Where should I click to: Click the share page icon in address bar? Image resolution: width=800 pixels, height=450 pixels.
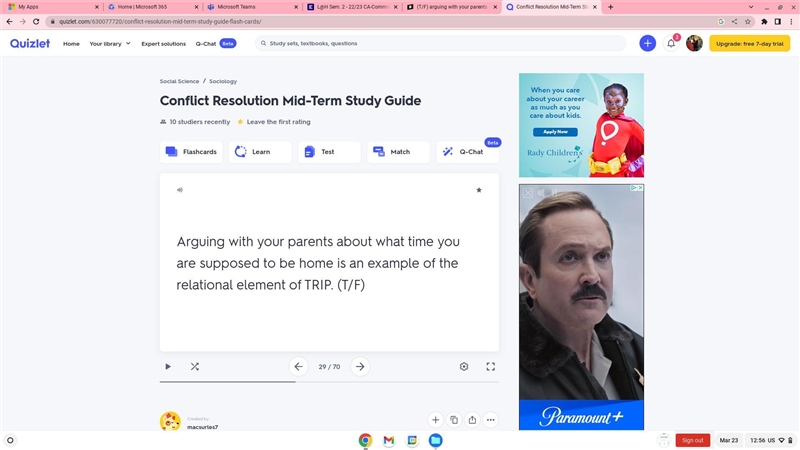click(x=734, y=21)
